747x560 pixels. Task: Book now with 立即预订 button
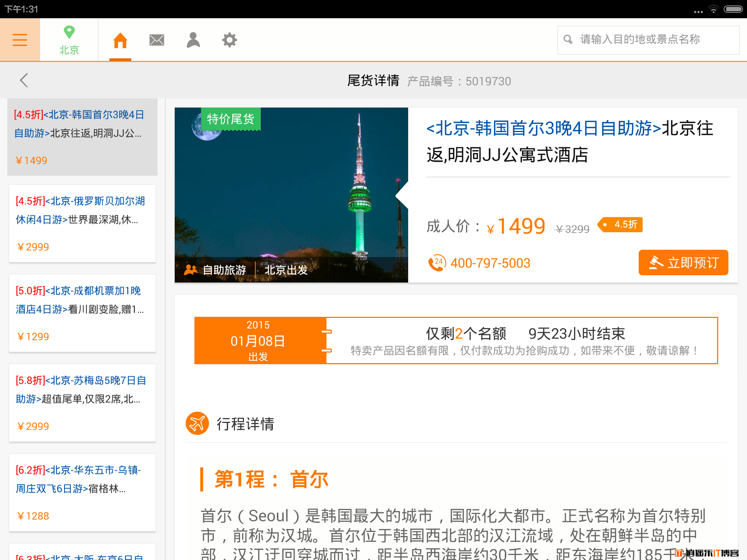(x=684, y=262)
